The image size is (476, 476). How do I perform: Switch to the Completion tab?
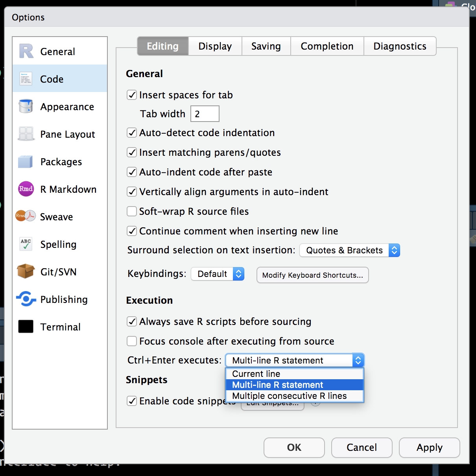[x=327, y=46]
